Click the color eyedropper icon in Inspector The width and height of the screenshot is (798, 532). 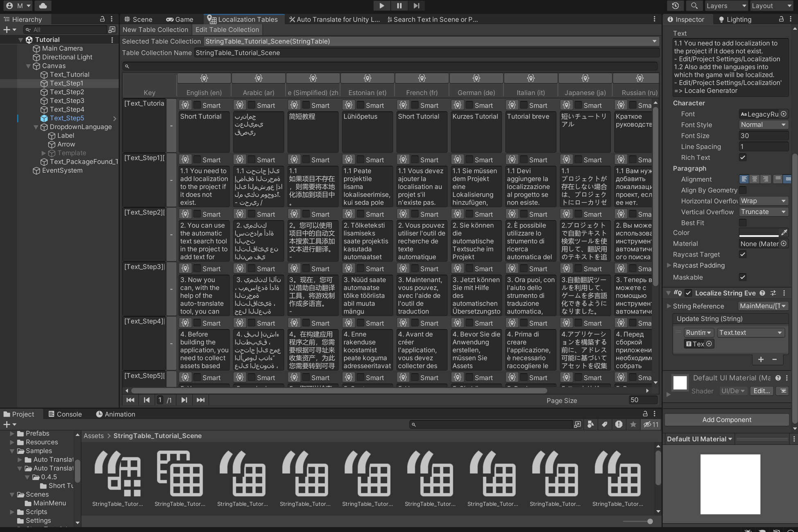(x=784, y=232)
